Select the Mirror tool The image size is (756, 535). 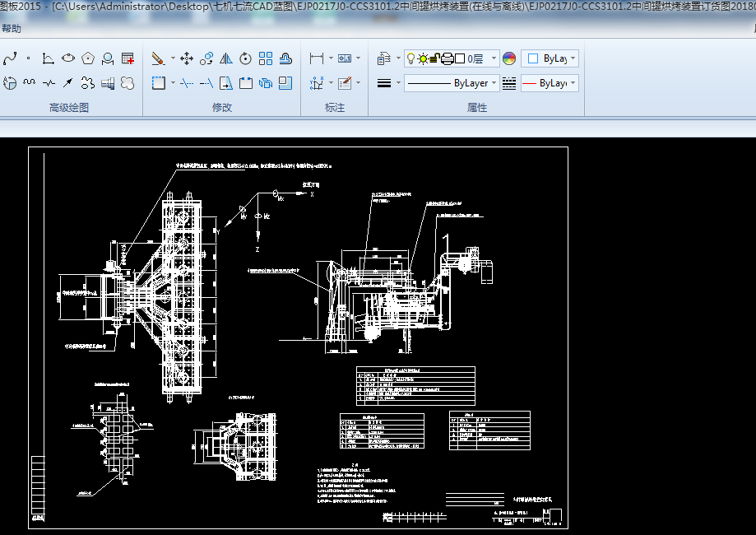pyautogui.click(x=226, y=58)
